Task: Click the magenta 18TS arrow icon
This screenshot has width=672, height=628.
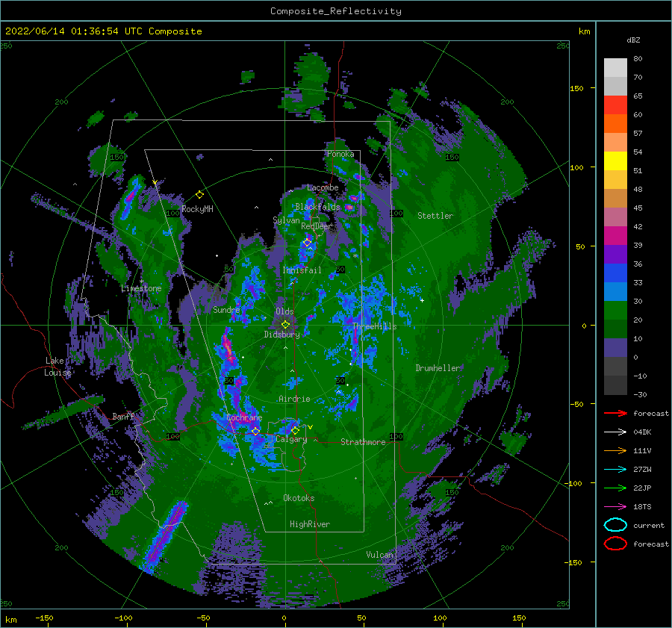Action: tap(615, 507)
